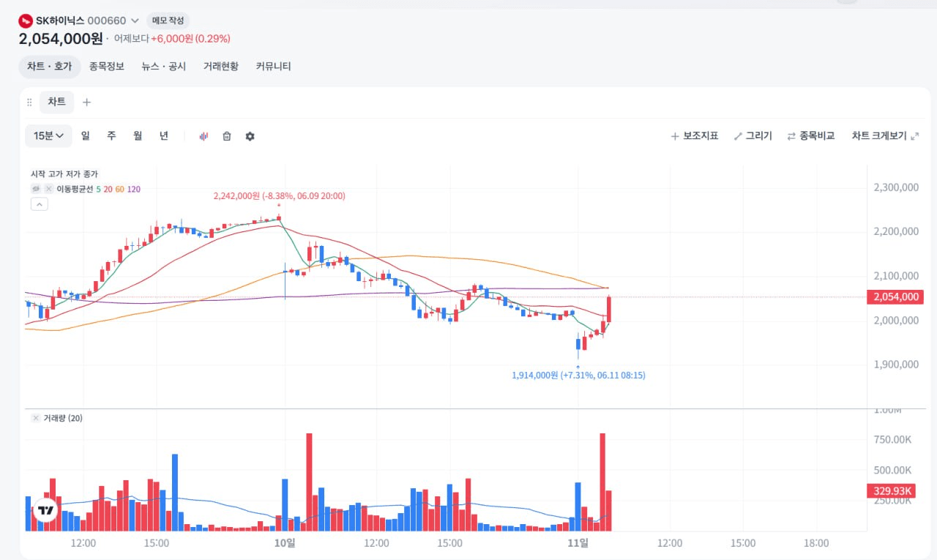This screenshot has width=937, height=560.
Task: Open the 뉴스 · 공시 tab
Action: (x=164, y=66)
